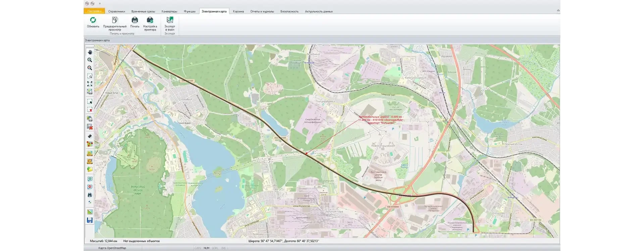
Task: Collapse the ribbon with the chevron
Action: (558, 11)
